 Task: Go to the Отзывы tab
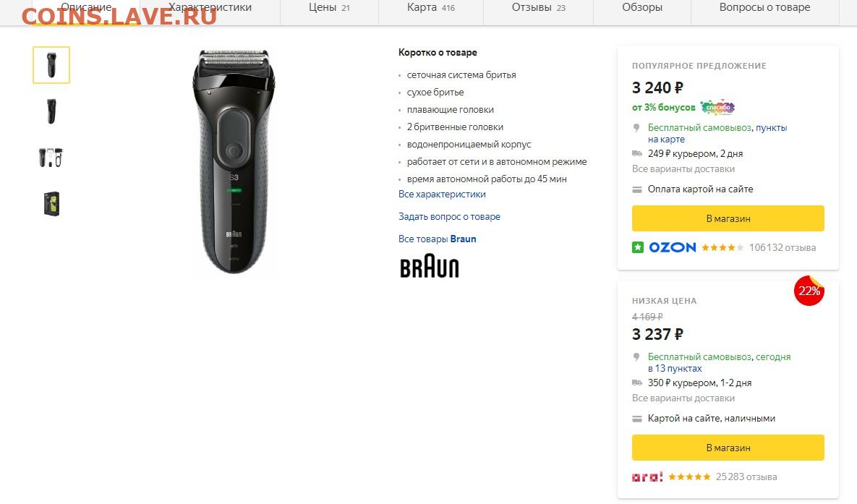pyautogui.click(x=538, y=8)
